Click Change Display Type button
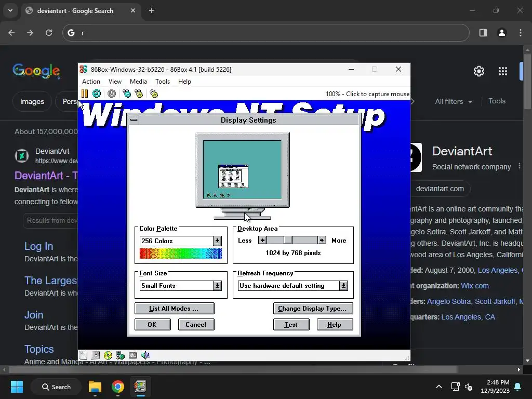532x399 pixels. pos(313,309)
